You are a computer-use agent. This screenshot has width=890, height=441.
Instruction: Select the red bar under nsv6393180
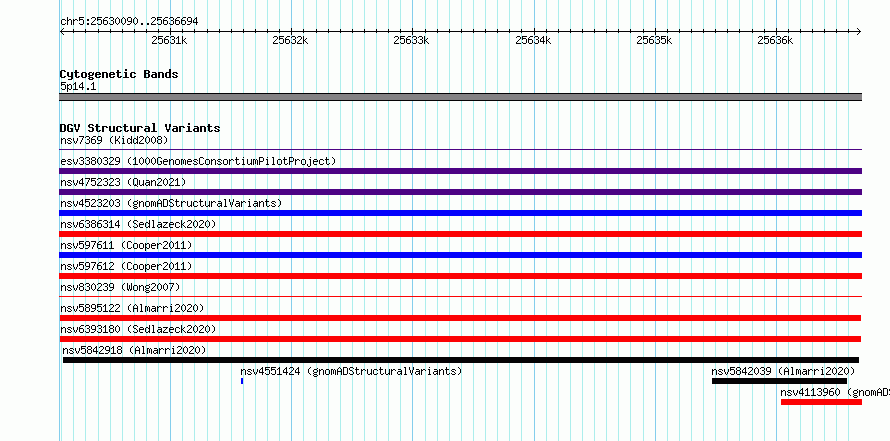(x=460, y=339)
